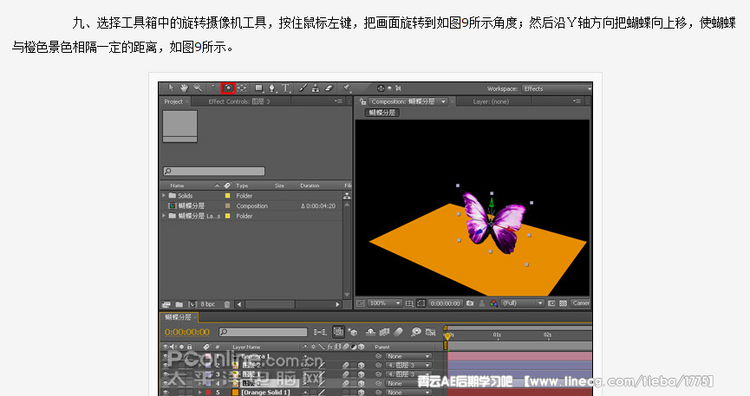Select the Orbit Camera tool
The width and height of the screenshot is (750, 396).
point(228,88)
